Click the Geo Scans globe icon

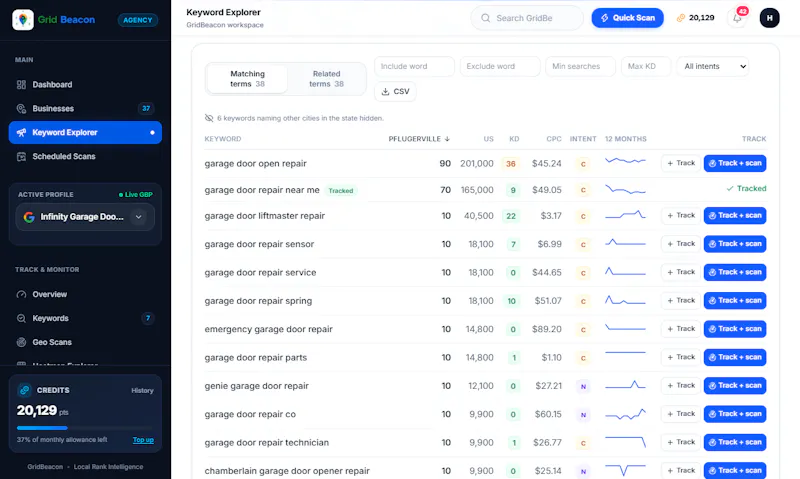pos(21,342)
